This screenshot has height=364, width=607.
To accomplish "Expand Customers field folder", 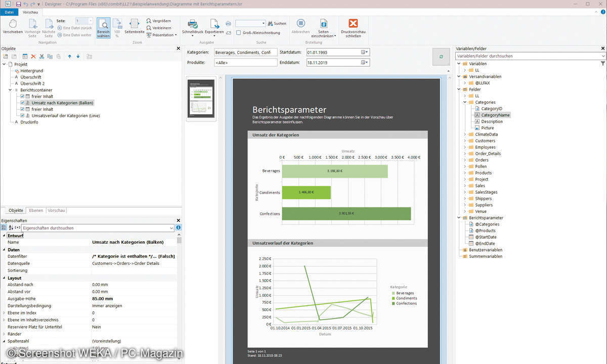I will point(465,141).
